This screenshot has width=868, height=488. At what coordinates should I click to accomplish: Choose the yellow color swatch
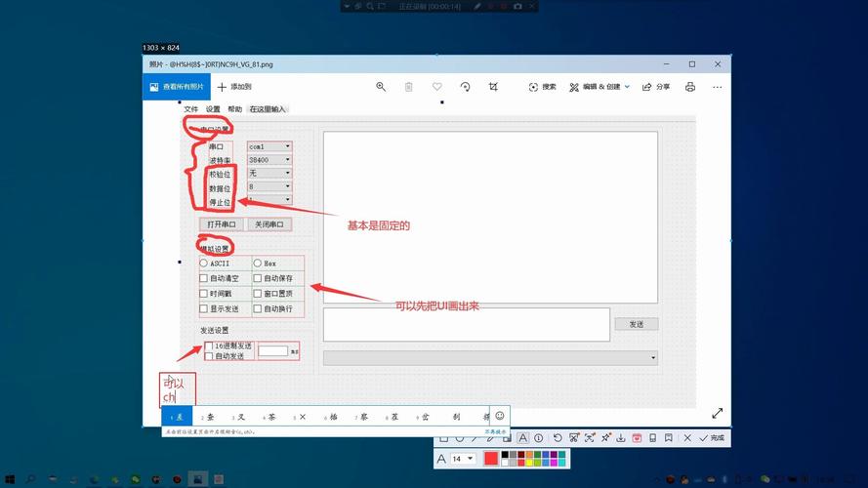pos(529,462)
